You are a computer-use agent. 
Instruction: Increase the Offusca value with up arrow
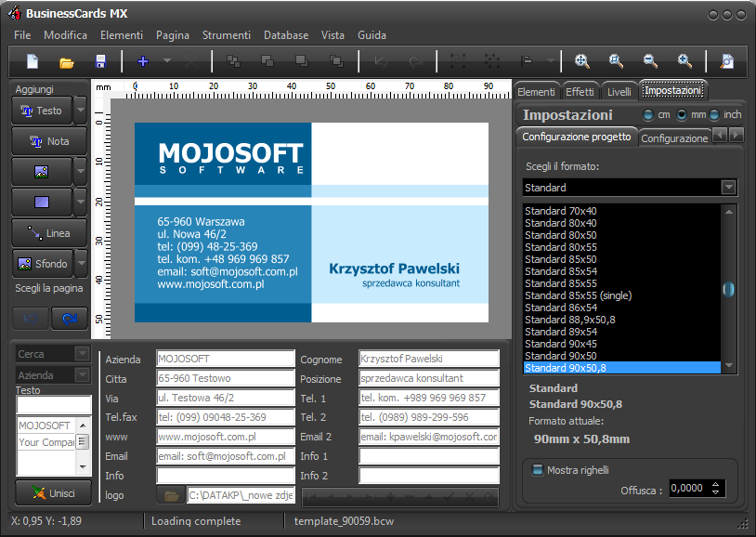[x=715, y=484]
